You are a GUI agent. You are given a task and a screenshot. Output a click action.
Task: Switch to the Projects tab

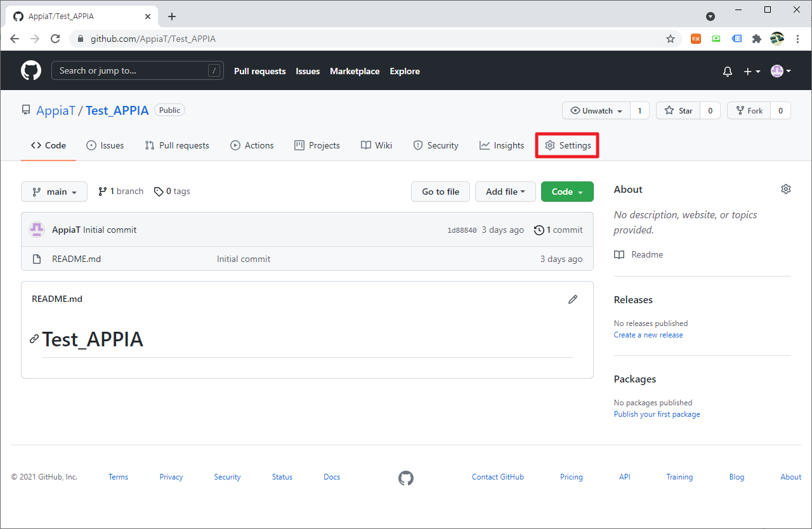tap(317, 145)
